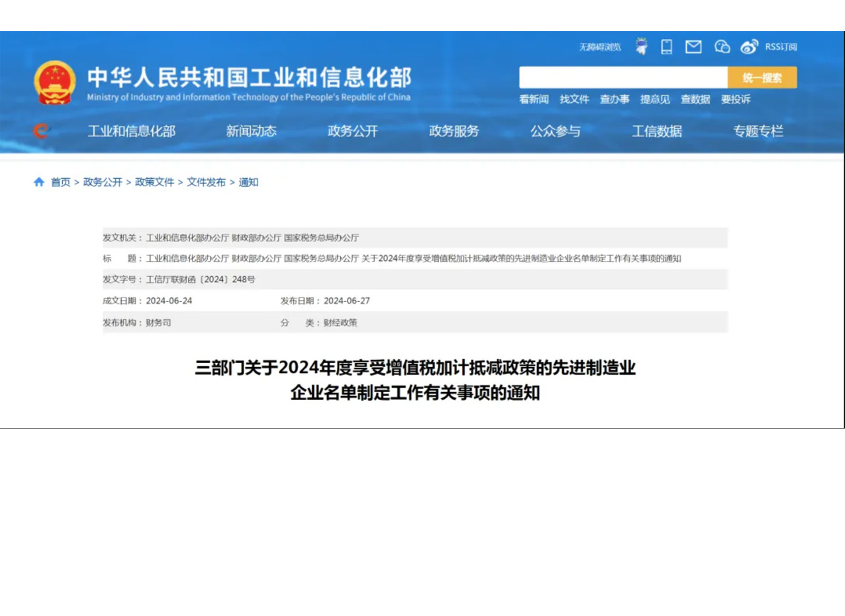Image resolution: width=845 pixels, height=616 pixels.
Task: Open the 公众参与 navigation menu
Action: coord(555,131)
